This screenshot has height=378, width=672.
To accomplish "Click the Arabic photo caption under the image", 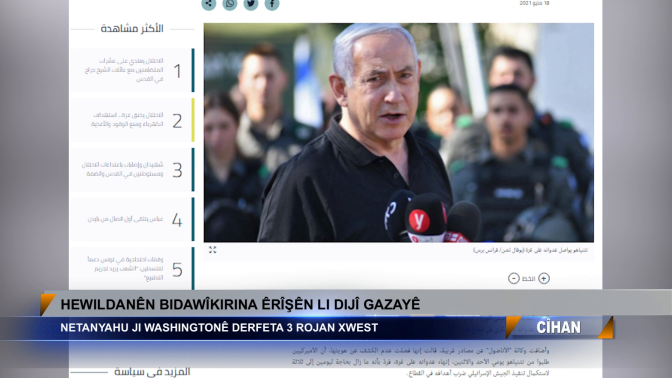I will coord(531,250).
